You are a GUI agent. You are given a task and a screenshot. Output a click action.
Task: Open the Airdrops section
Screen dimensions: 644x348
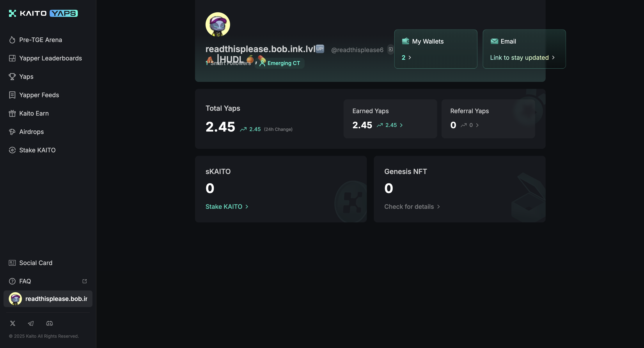48,132
